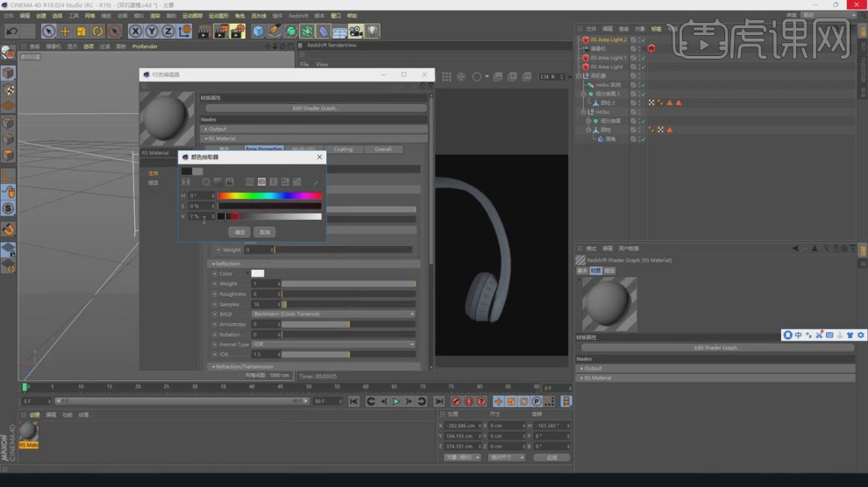Image resolution: width=868 pixels, height=487 pixels.
Task: Open the BRDF Beckmann dropdown
Action: (x=333, y=314)
